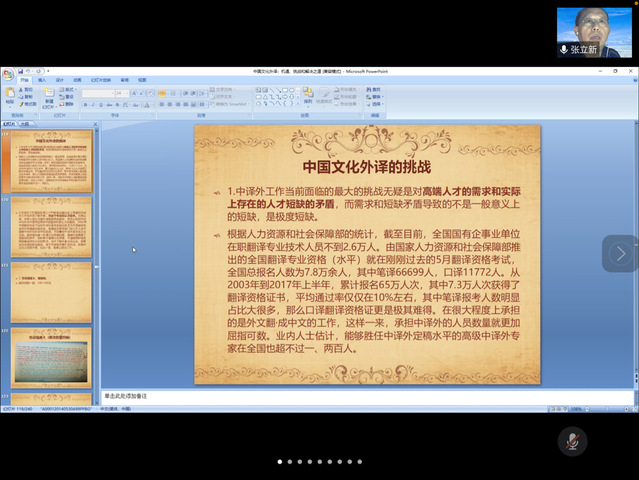Viewport: 639px width, 480px height.
Task: Click the Save icon in quick access toolbar
Action: [x=20, y=71]
